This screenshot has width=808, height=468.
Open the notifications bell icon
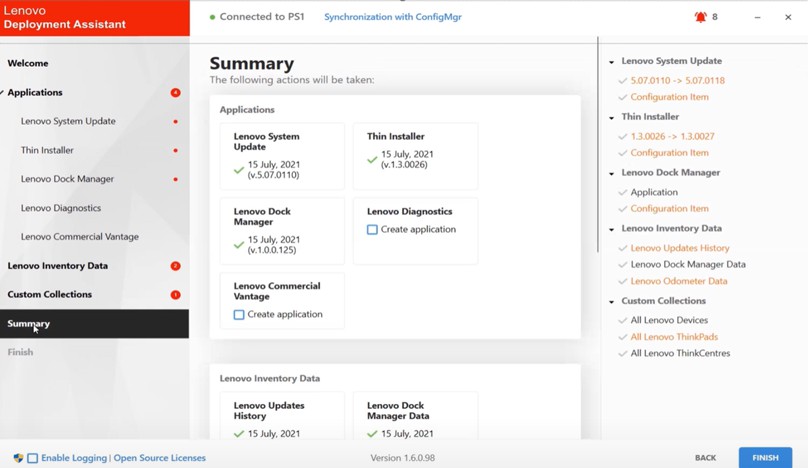pos(700,17)
